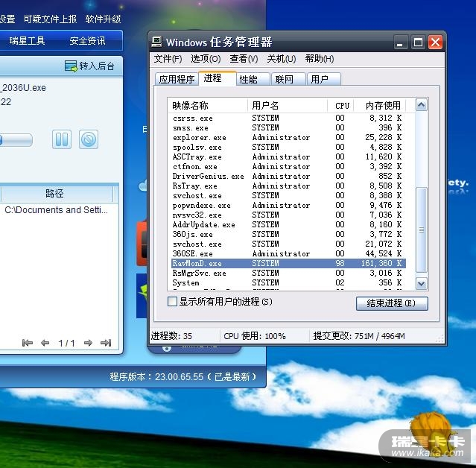
Task: Pause the scan in Rising window
Action: pyautogui.click(x=62, y=139)
